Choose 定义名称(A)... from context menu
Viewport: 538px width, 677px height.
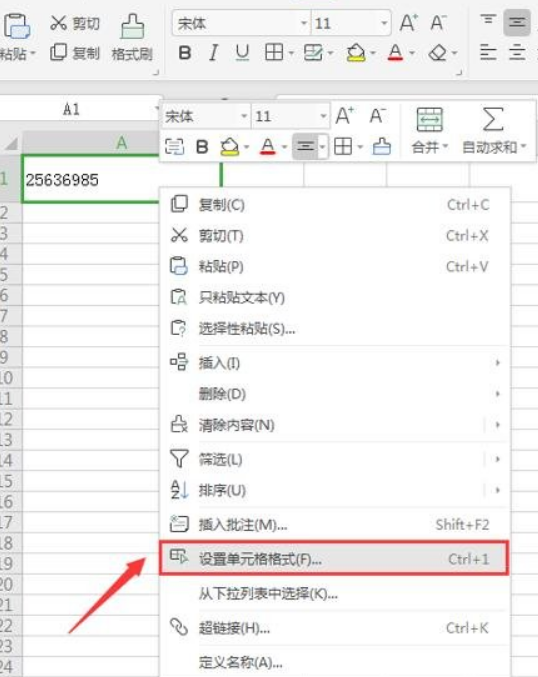(x=335, y=661)
